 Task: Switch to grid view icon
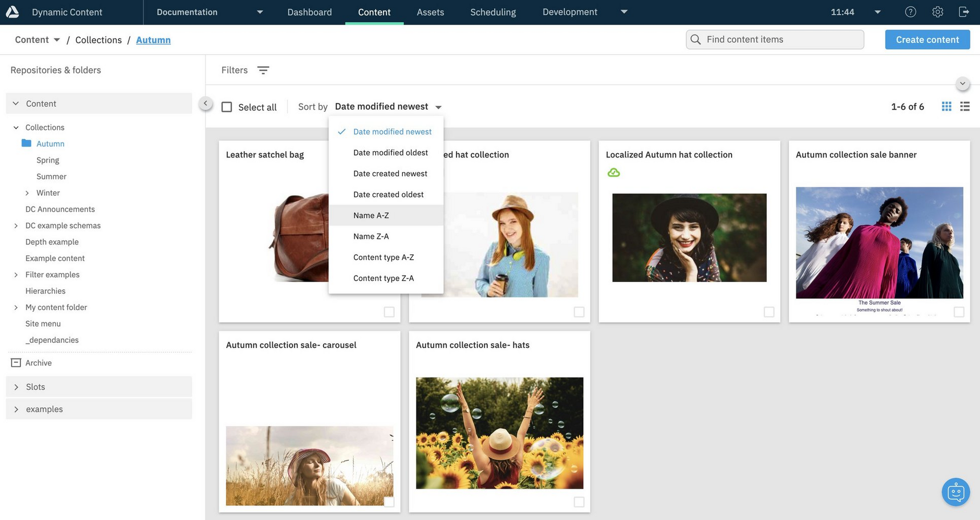click(x=947, y=106)
